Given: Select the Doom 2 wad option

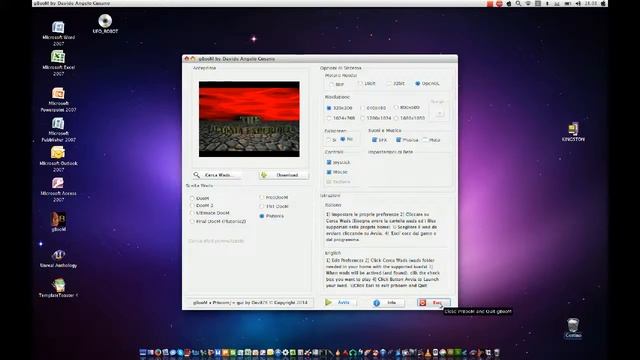Looking at the screenshot, I should coord(192,205).
